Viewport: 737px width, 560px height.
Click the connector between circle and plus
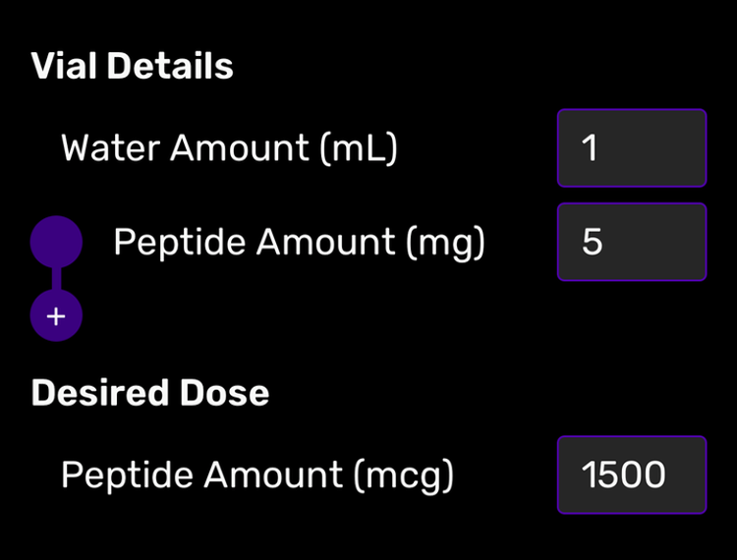click(x=56, y=279)
